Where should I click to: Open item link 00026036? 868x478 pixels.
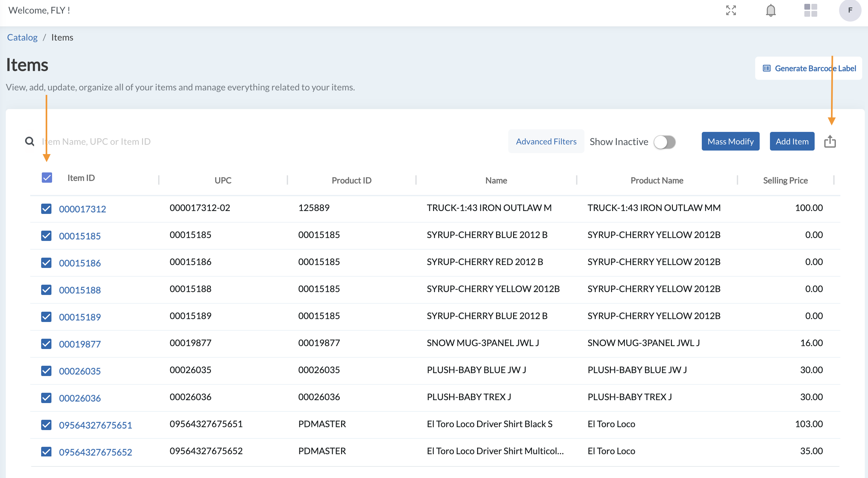coord(80,398)
